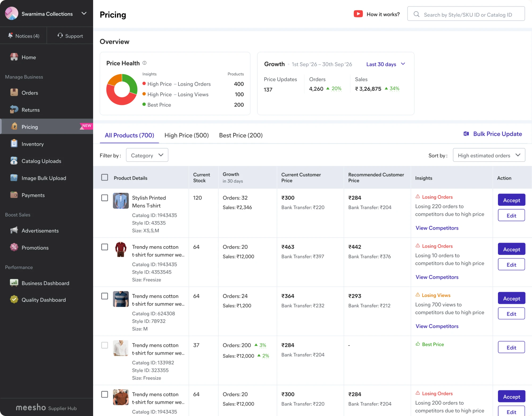The image size is (532, 416).
Task: Select checkbox for Catalog ID 133982 product
Action: 105,345
